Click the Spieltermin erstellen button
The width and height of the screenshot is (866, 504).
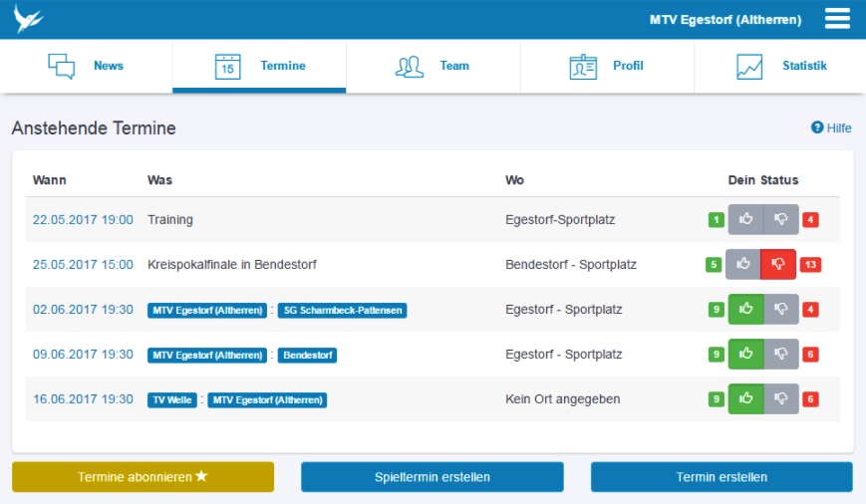coord(433,477)
